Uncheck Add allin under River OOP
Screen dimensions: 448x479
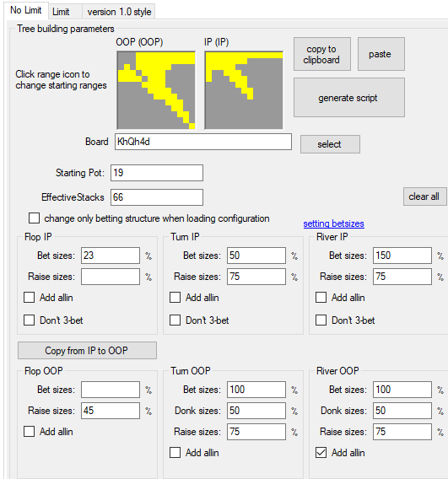tap(321, 453)
